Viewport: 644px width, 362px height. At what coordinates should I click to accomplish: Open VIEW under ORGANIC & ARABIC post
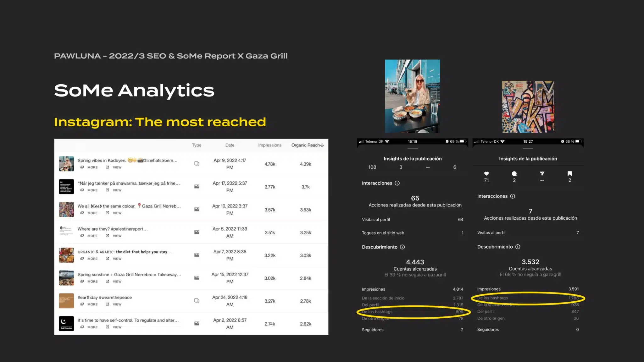114,259
